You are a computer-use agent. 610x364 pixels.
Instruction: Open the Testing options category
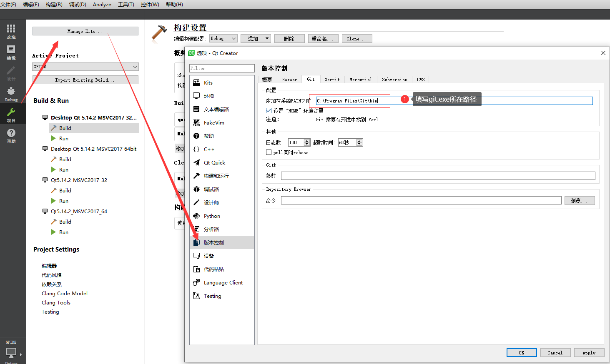click(222, 296)
